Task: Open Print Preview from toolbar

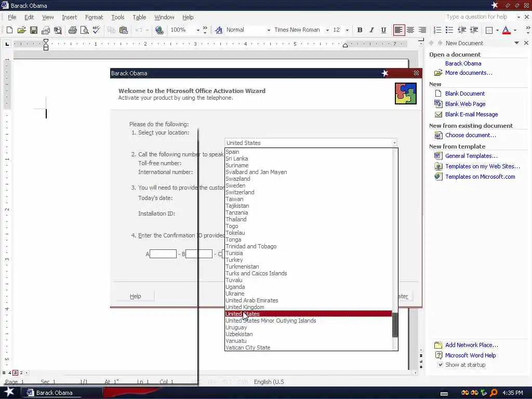Action: point(84,30)
